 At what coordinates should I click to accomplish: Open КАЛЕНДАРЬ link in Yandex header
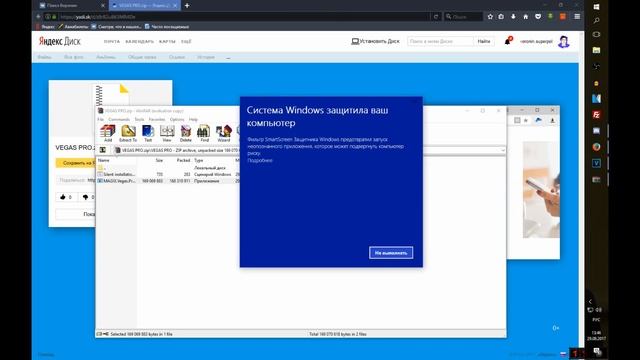pyautogui.click(x=140, y=42)
